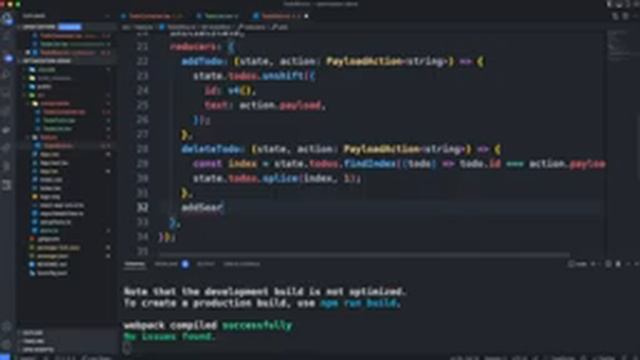Open tsconfig.json in the file tree
Screen dimensions: 640x360
coord(52,273)
